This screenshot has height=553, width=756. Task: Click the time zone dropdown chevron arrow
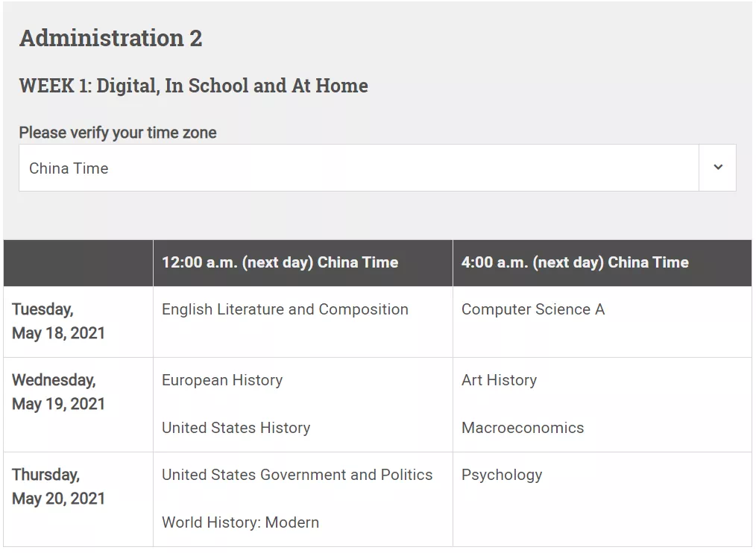tap(717, 168)
